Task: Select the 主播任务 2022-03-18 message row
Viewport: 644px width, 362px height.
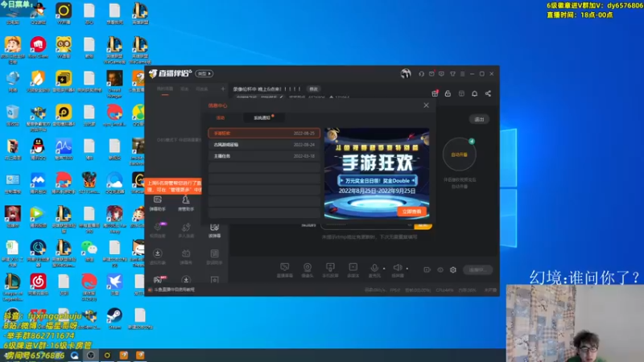Action: 264,156
